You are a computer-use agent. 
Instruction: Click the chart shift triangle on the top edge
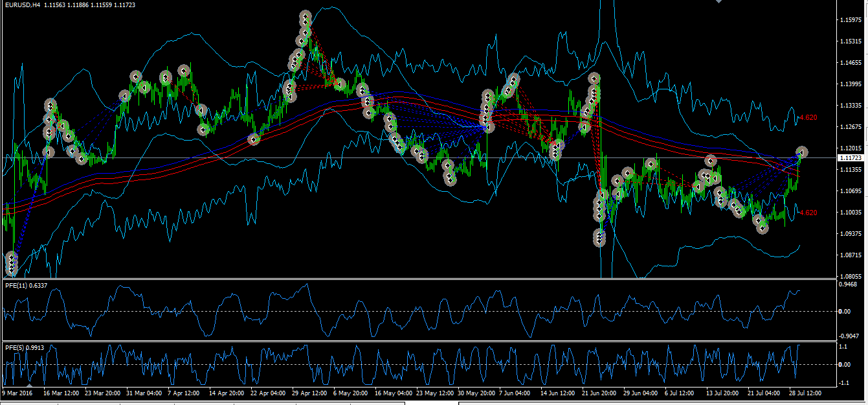(x=717, y=2)
